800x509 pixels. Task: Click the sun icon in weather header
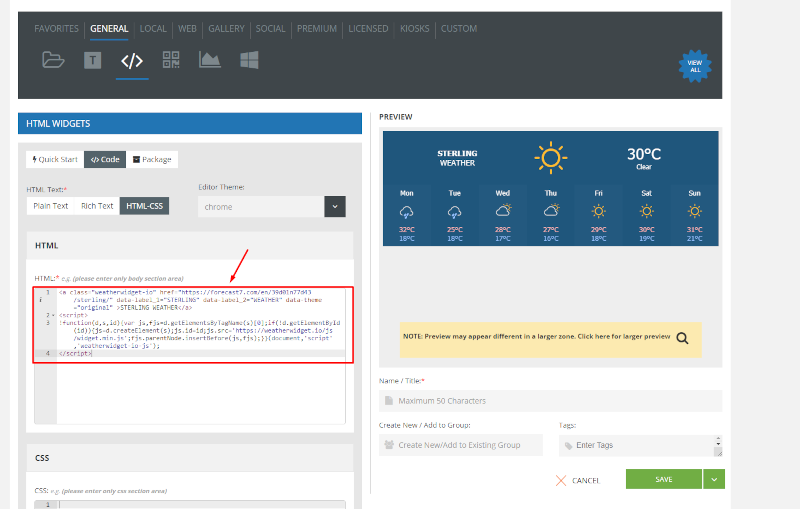click(551, 158)
